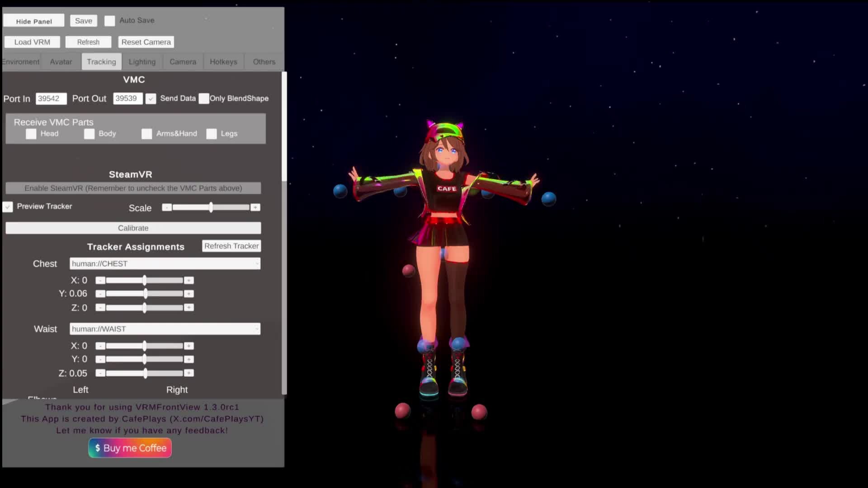Click the Buy me Coffee button
The image size is (868, 488).
tap(130, 448)
